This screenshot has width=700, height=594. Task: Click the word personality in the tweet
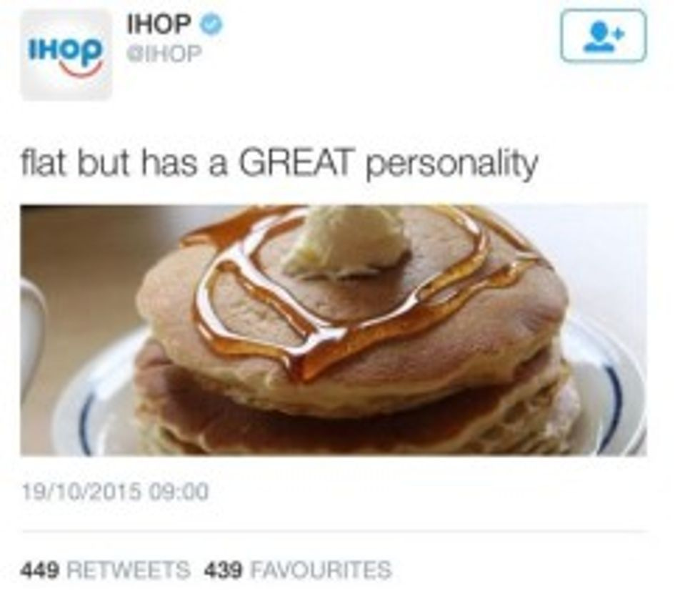451,165
